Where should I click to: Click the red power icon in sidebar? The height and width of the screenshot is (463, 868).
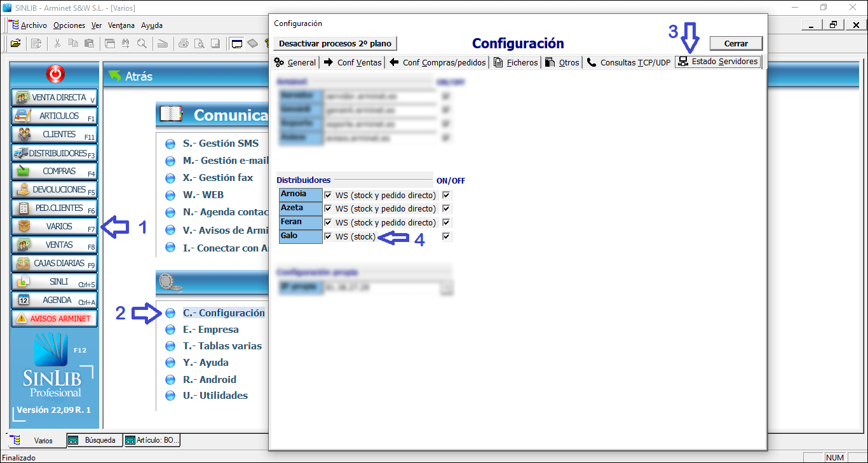pyautogui.click(x=55, y=75)
